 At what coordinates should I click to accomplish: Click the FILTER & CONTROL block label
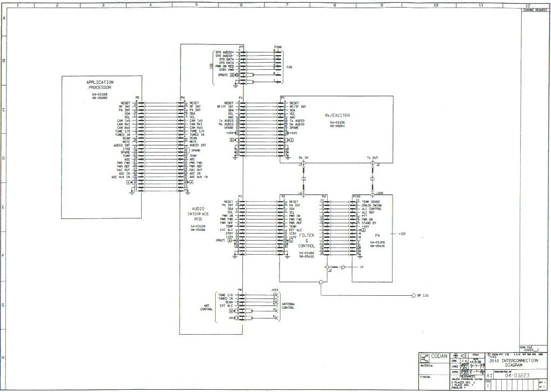click(306, 240)
